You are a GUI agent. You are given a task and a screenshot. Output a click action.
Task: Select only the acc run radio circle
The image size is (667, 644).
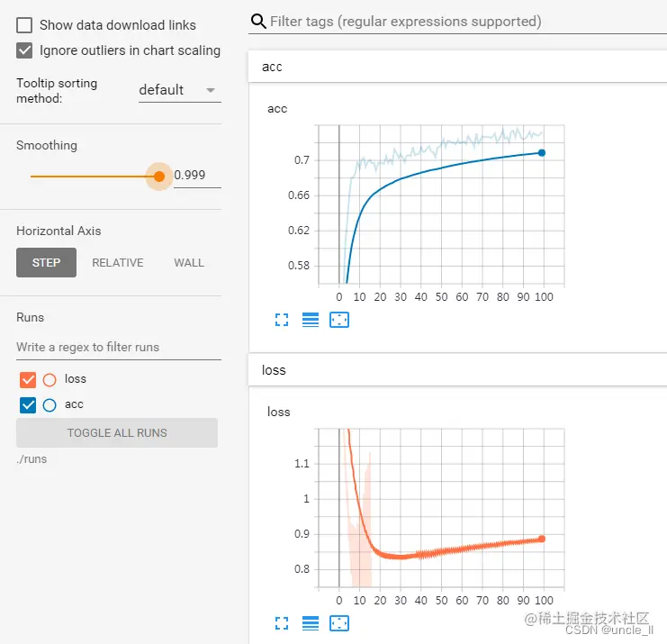coord(50,404)
